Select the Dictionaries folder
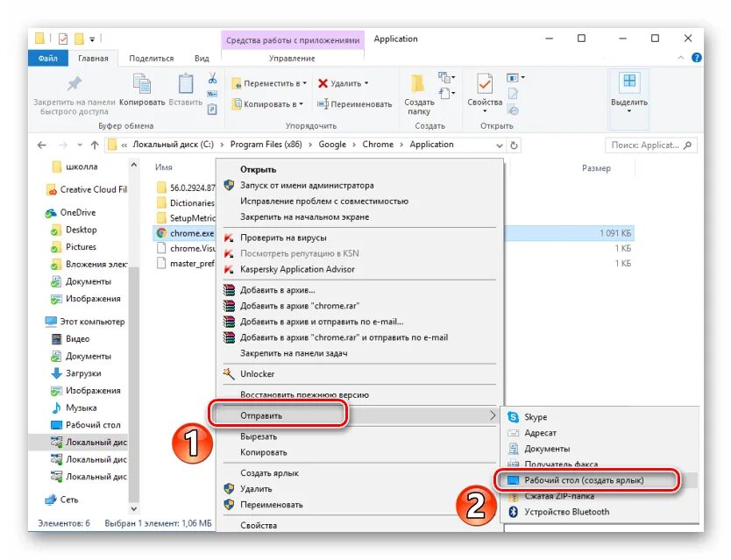The width and height of the screenshot is (731, 560). [x=186, y=202]
